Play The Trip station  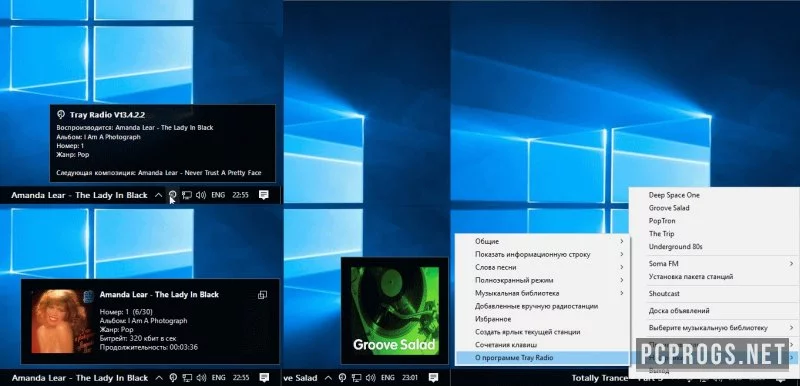714,234
